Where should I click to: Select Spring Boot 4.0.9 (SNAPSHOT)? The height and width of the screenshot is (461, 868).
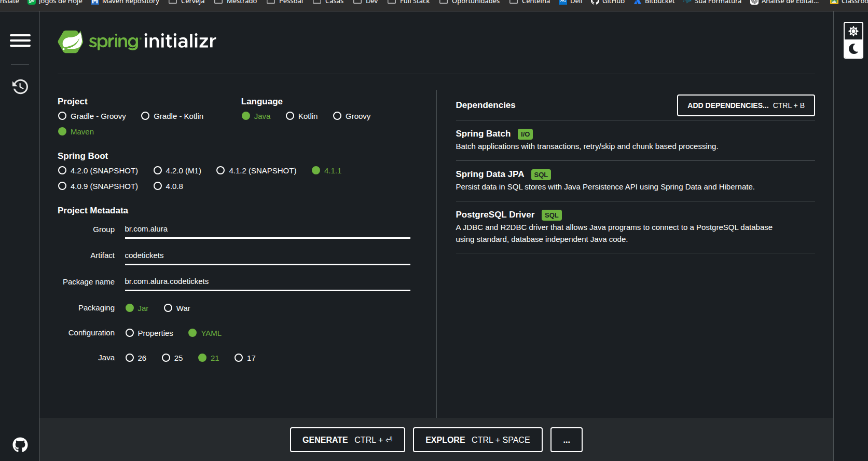[x=98, y=186]
